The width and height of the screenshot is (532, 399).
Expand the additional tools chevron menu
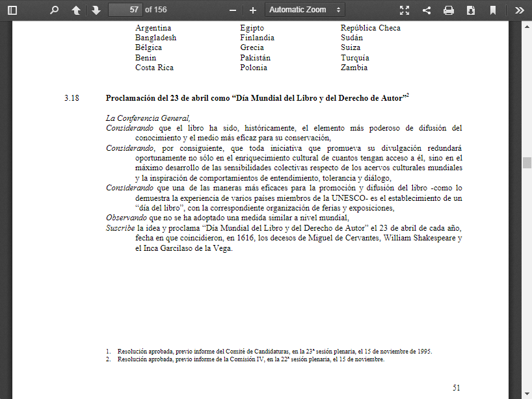pyautogui.click(x=519, y=10)
